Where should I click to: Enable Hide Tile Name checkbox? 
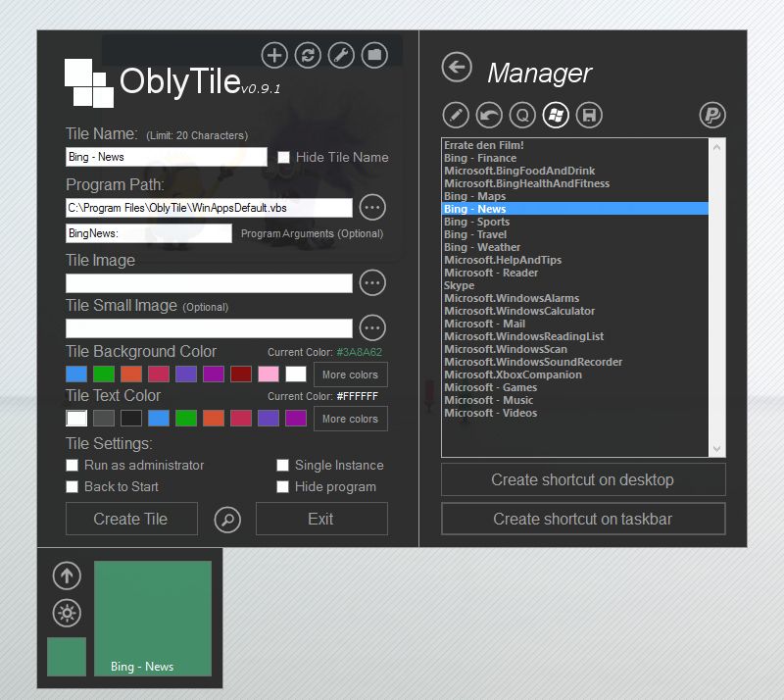click(283, 157)
